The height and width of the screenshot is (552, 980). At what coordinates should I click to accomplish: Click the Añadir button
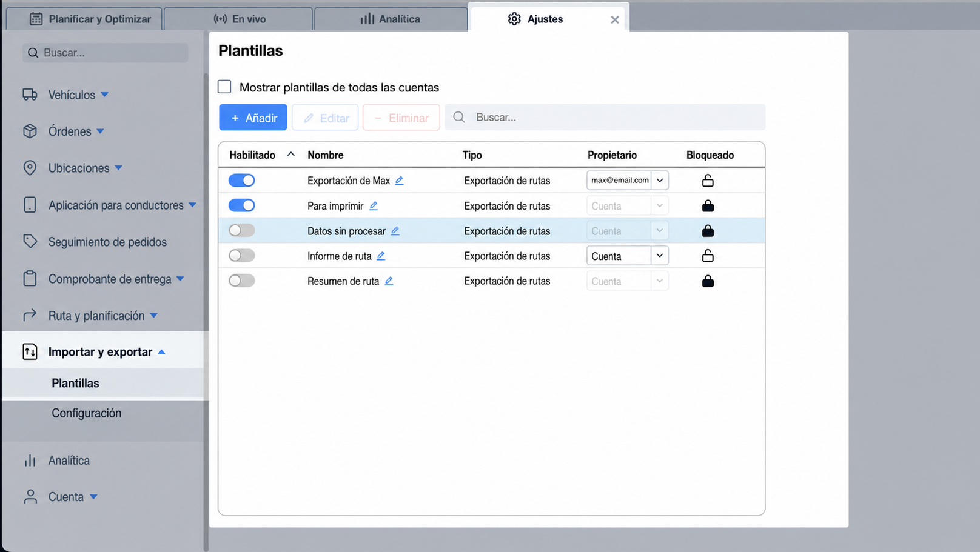tap(253, 118)
